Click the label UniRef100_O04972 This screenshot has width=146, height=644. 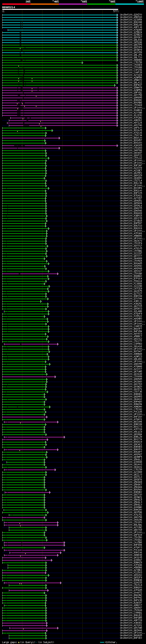pyautogui.click(x=131, y=593)
